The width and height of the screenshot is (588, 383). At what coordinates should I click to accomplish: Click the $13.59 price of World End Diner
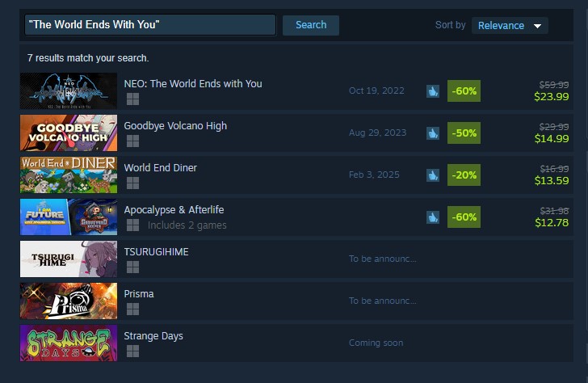click(552, 180)
